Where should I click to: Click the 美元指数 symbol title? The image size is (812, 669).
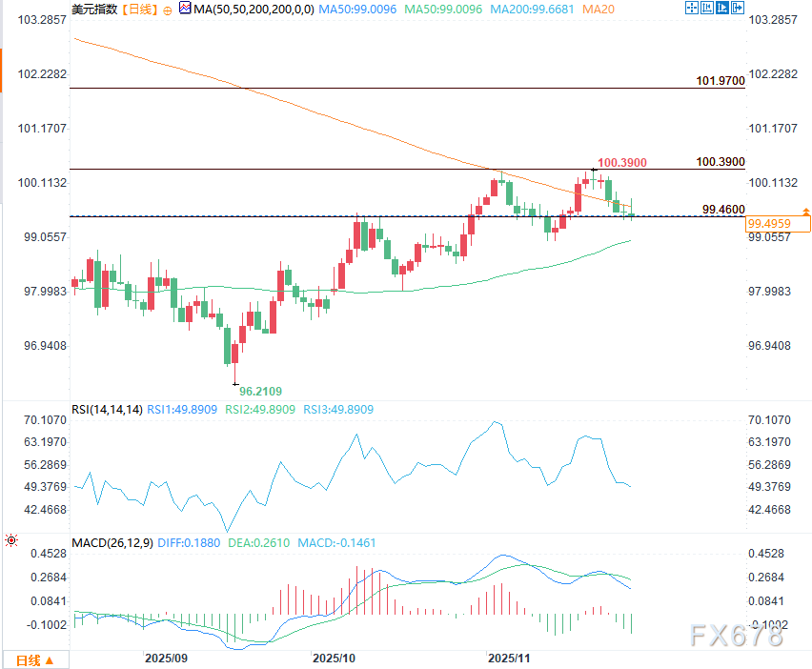tap(94, 9)
